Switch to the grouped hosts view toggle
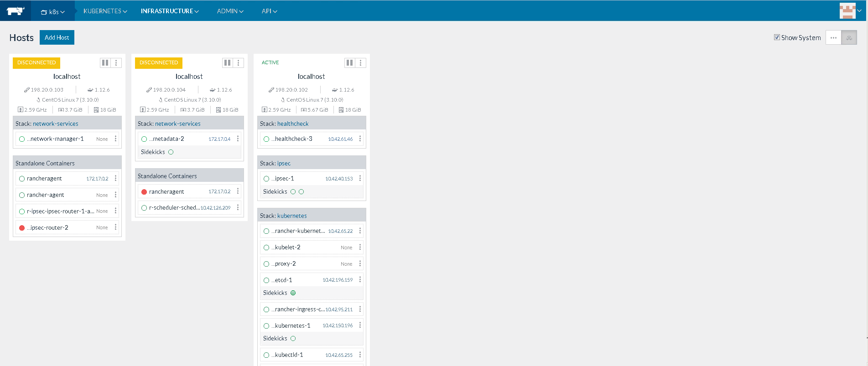The height and width of the screenshot is (366, 868). pos(849,38)
